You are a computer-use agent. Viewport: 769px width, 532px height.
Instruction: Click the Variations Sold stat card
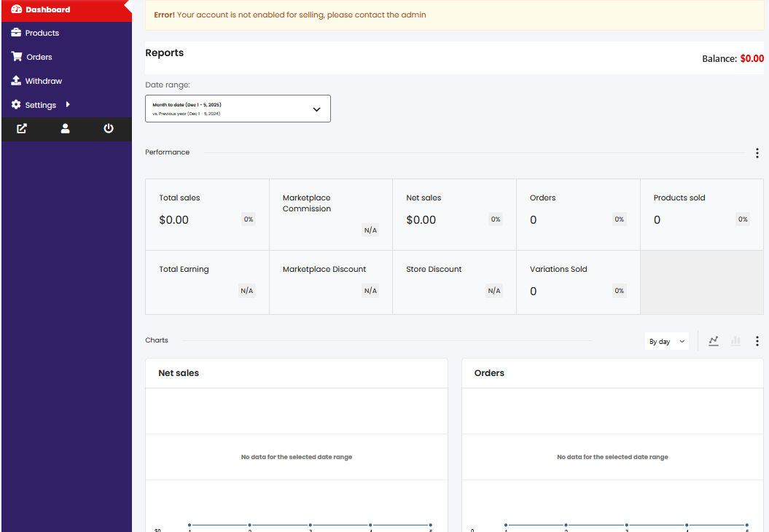577,283
